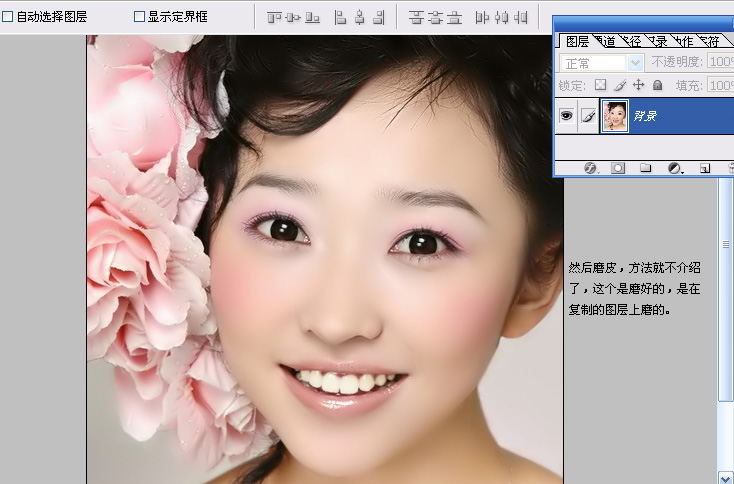Image resolution: width=734 pixels, height=484 pixels.
Task: Click the 填充 value field
Action: (720, 85)
